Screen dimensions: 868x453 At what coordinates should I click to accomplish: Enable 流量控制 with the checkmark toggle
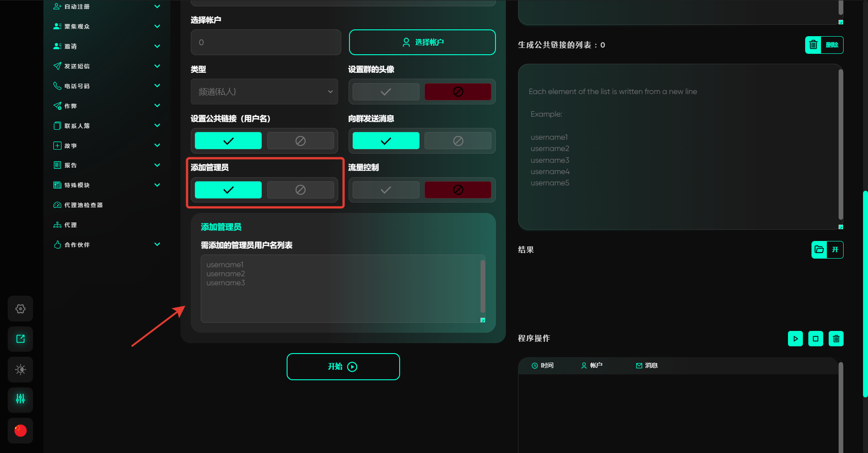click(386, 190)
